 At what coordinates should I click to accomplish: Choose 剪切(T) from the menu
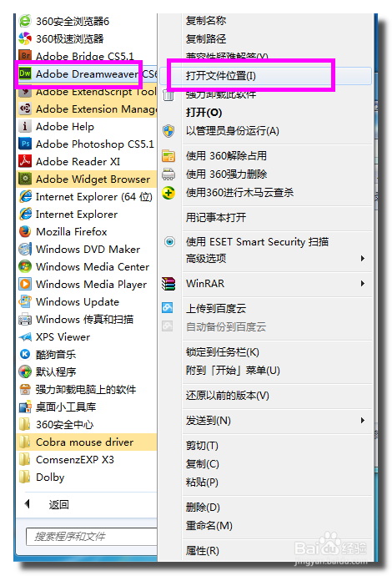pyautogui.click(x=202, y=446)
